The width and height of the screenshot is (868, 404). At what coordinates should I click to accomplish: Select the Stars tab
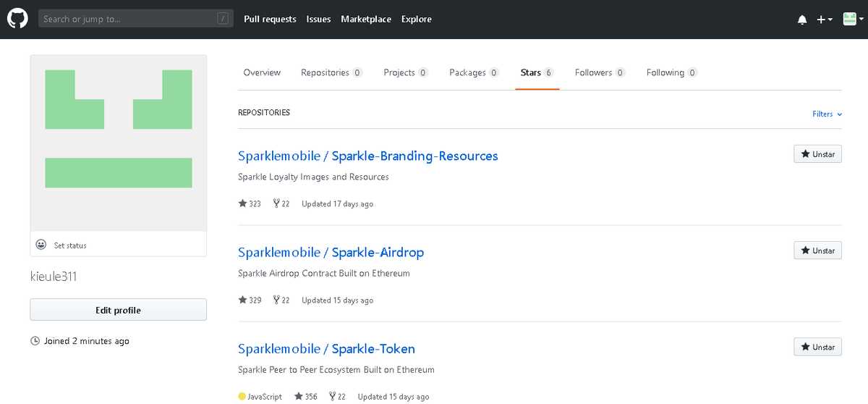point(537,72)
